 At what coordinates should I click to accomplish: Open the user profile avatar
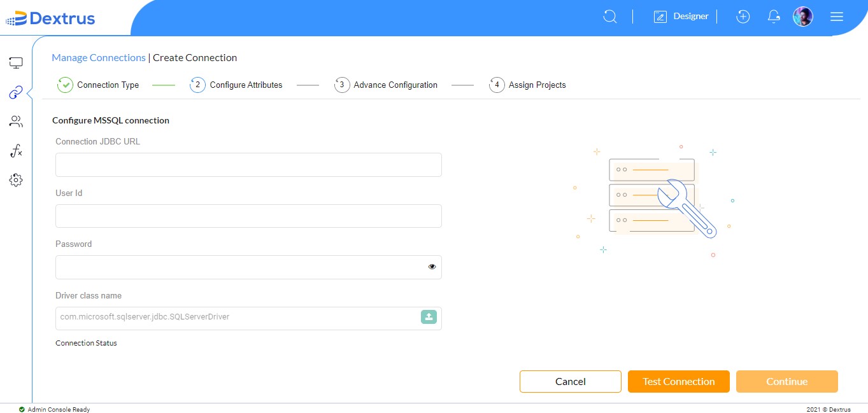pos(802,17)
